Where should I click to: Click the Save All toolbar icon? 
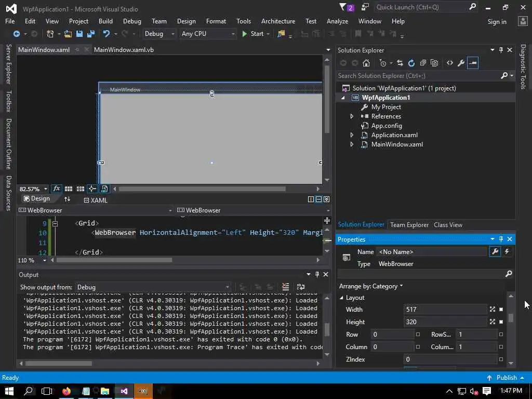point(90,34)
